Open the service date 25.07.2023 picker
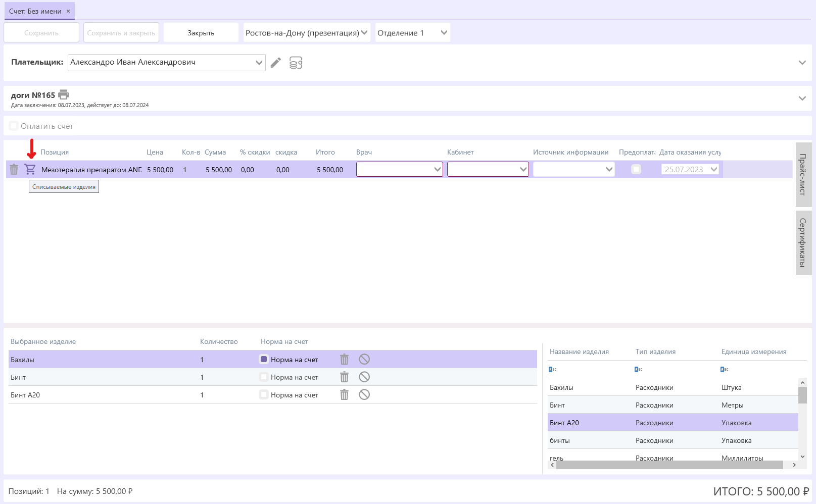This screenshot has width=816, height=504. [x=690, y=169]
